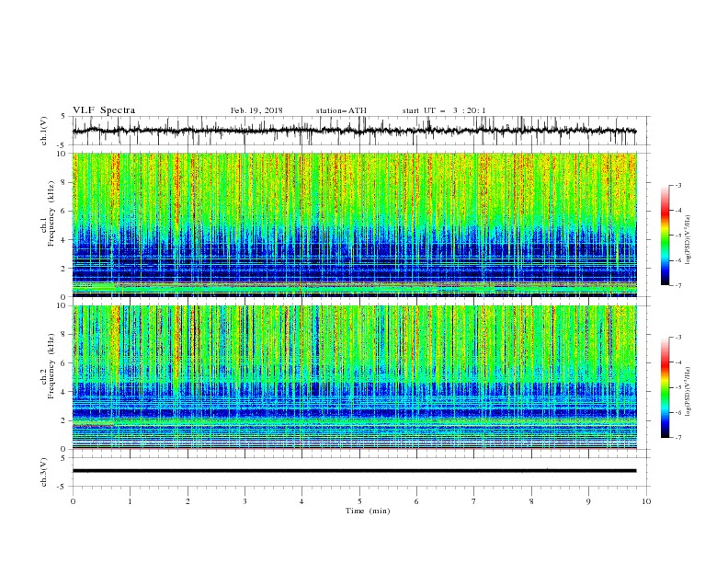Viewport: 728px width, 563px height.
Task: Click the "station=ATH" label
Action: click(x=341, y=110)
